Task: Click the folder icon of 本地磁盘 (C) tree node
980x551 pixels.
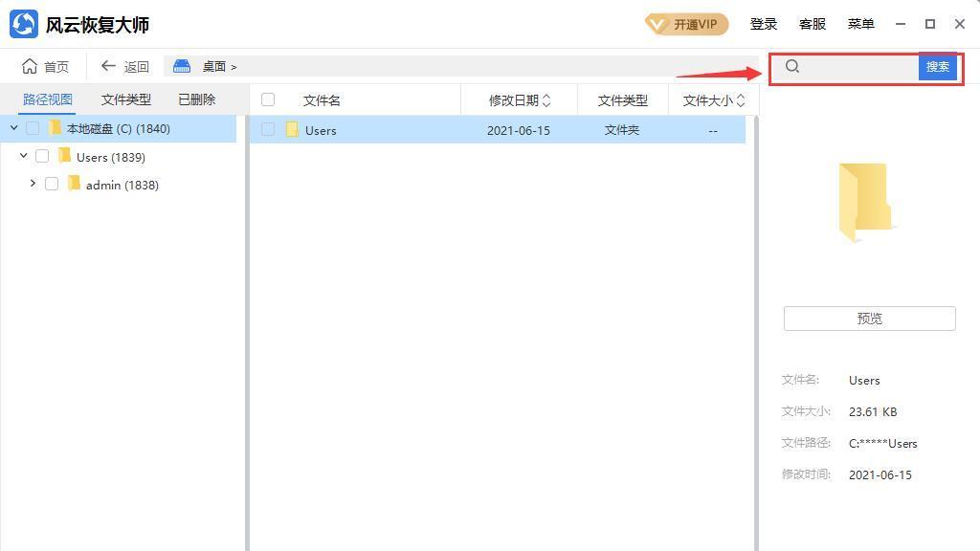Action: point(55,128)
